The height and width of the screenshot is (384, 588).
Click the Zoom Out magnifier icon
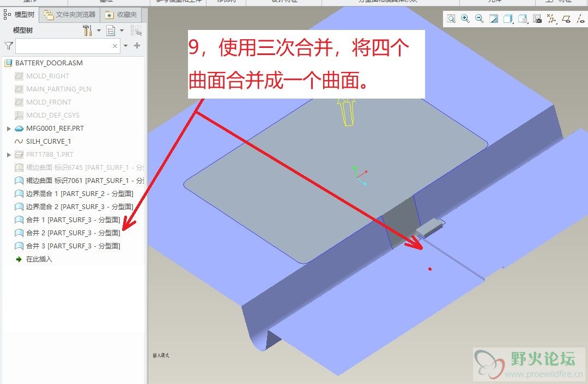(x=479, y=19)
